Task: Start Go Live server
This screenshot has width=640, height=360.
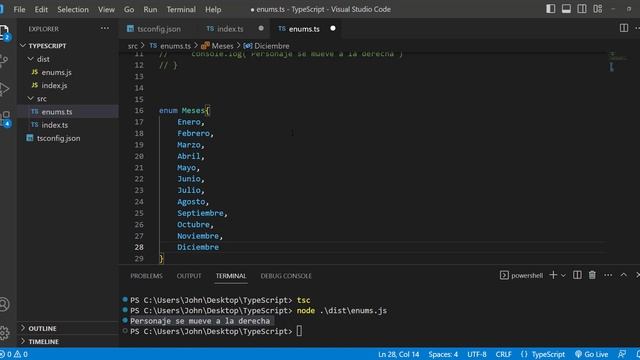Action: point(591,354)
